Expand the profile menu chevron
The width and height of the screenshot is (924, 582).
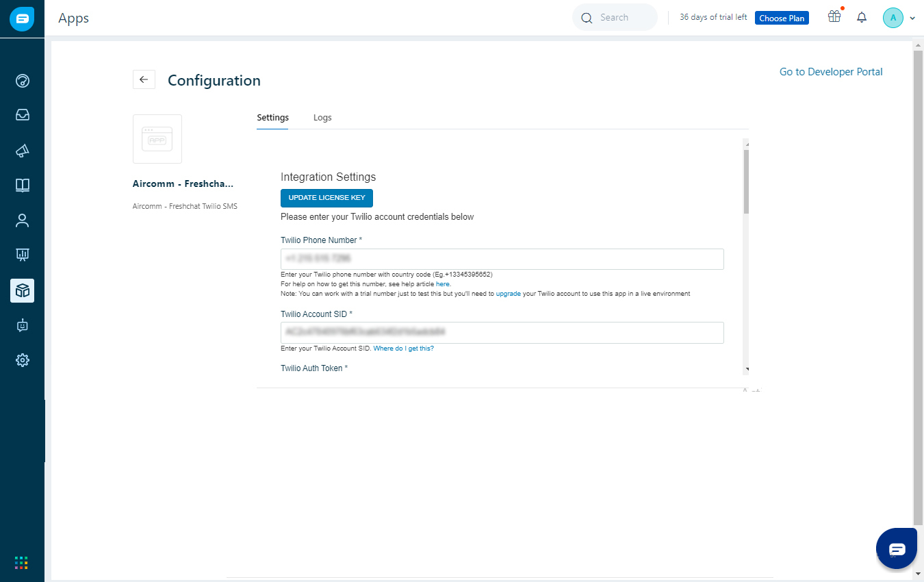pos(911,18)
